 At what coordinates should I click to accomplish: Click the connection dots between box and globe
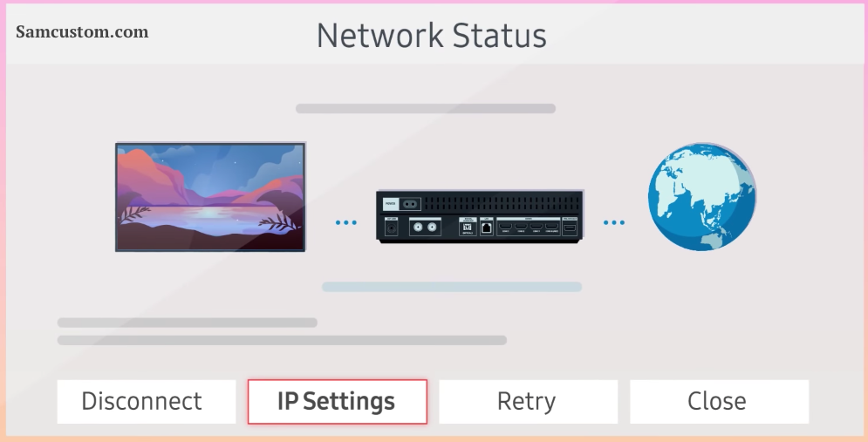[x=614, y=222]
